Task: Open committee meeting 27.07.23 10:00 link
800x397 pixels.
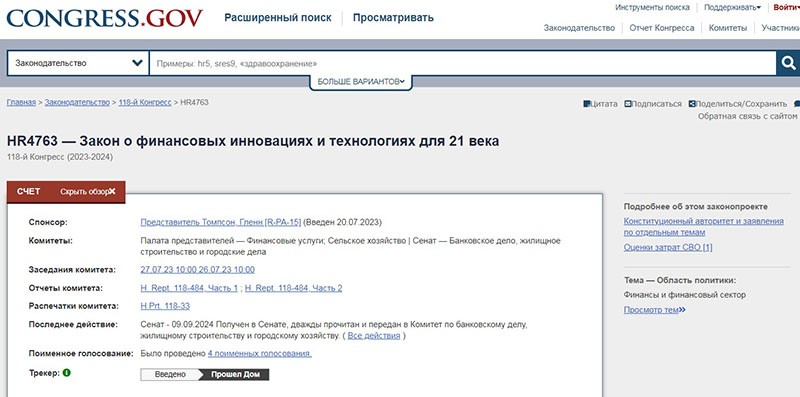Action: point(168,269)
